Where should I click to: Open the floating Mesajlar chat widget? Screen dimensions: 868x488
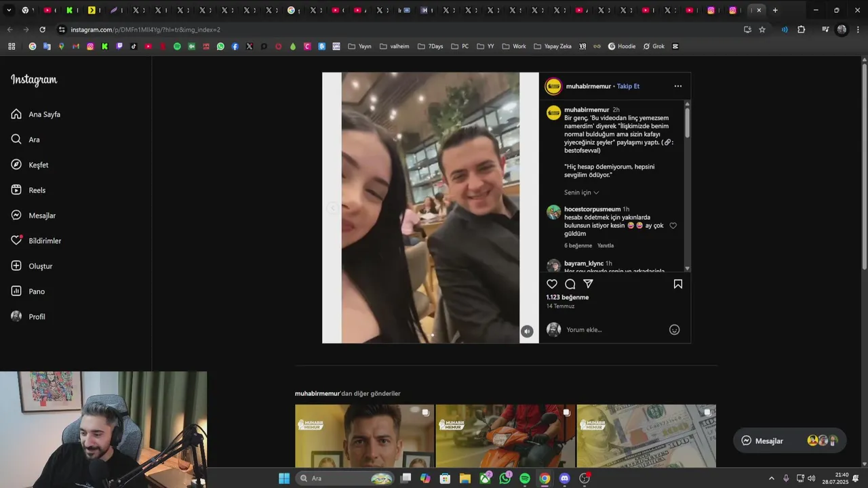pyautogui.click(x=789, y=441)
